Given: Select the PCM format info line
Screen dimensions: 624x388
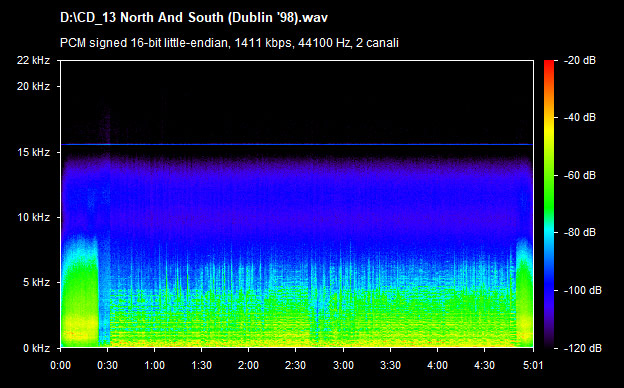Looking at the screenshot, I should pyautogui.click(x=229, y=43).
